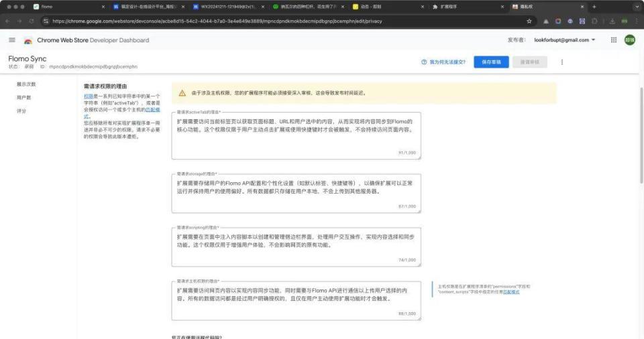The height and width of the screenshot is (339, 644).
Task: Open the Google apps grid
Action: [x=614, y=40]
